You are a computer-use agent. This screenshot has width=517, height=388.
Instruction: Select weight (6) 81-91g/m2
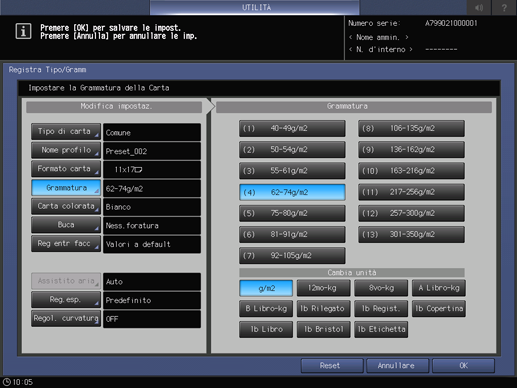click(x=292, y=234)
